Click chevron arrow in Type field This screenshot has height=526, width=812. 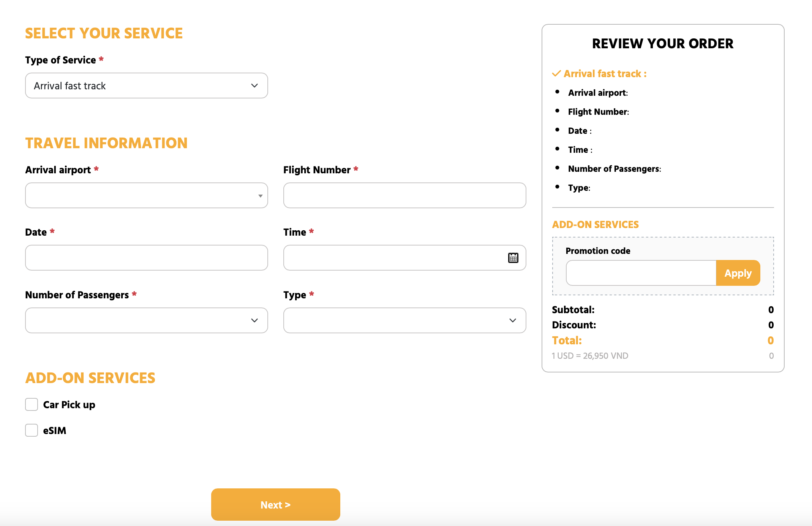(x=513, y=320)
